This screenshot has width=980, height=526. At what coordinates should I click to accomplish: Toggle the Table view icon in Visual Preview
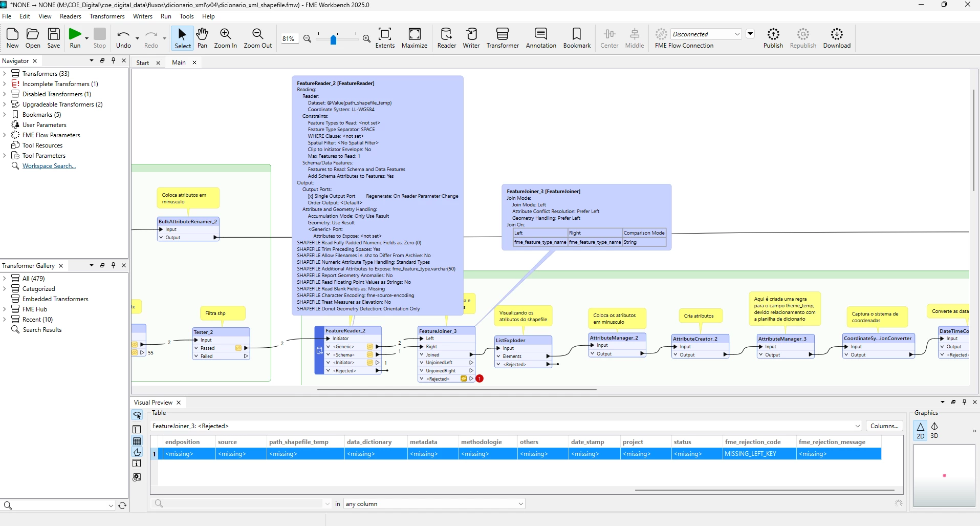(x=137, y=441)
